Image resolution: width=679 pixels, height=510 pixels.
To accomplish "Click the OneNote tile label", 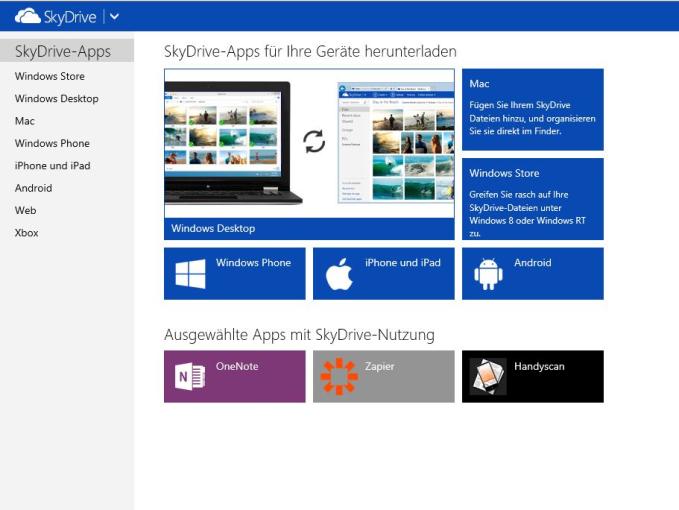I will [x=237, y=366].
